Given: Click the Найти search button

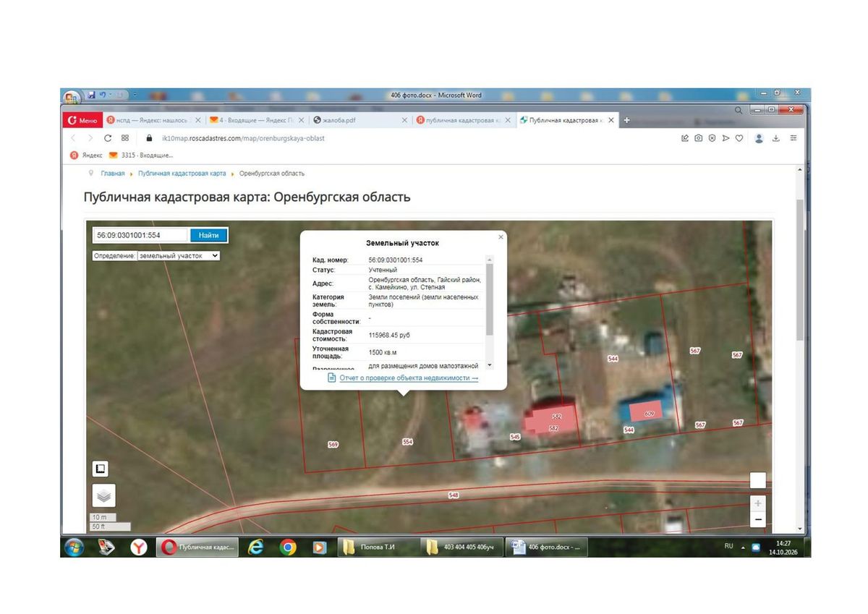Looking at the screenshot, I should (209, 235).
